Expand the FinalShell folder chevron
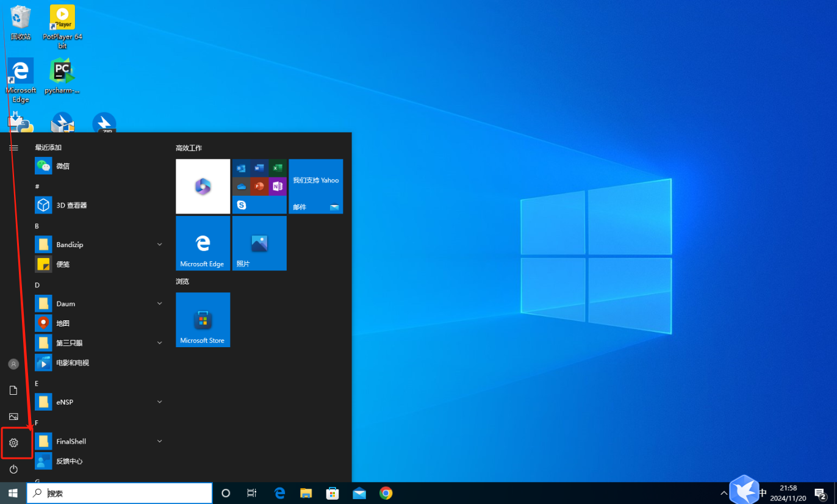This screenshot has height=504, width=837. pos(160,441)
